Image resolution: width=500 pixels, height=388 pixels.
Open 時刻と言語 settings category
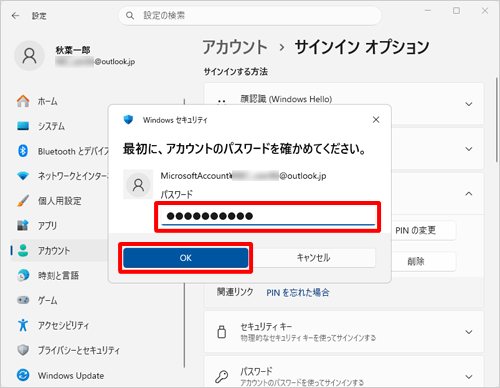tap(58, 276)
